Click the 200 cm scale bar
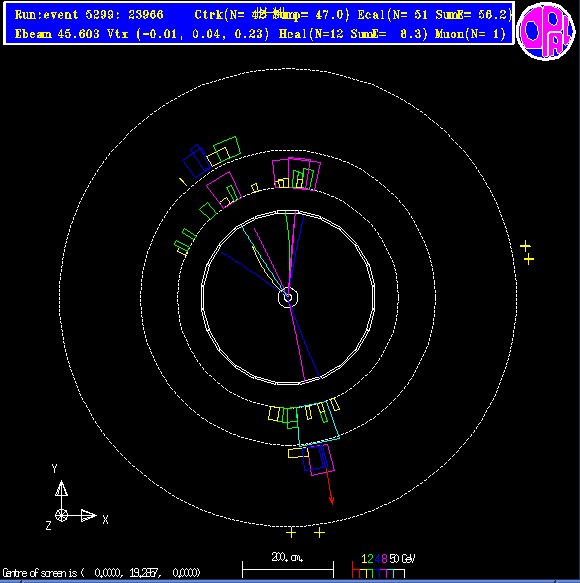The height and width of the screenshot is (583, 580). (x=288, y=565)
